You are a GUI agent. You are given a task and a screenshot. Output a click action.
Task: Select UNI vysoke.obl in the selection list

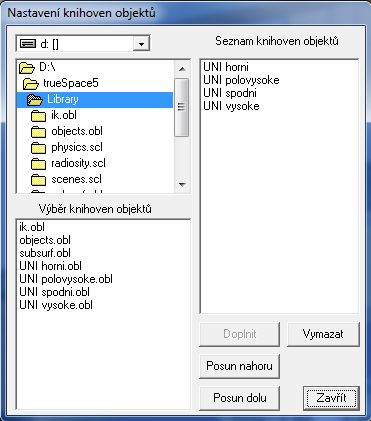click(56, 305)
